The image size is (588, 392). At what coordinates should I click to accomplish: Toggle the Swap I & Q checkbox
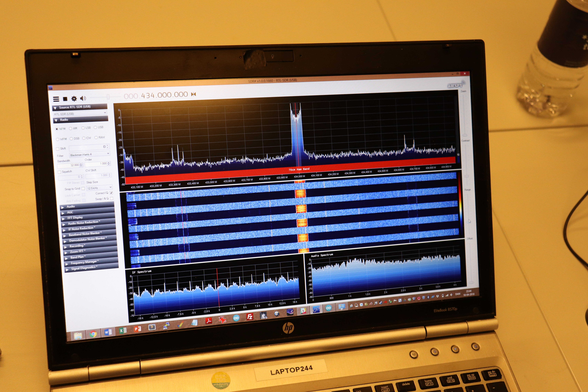(x=112, y=199)
